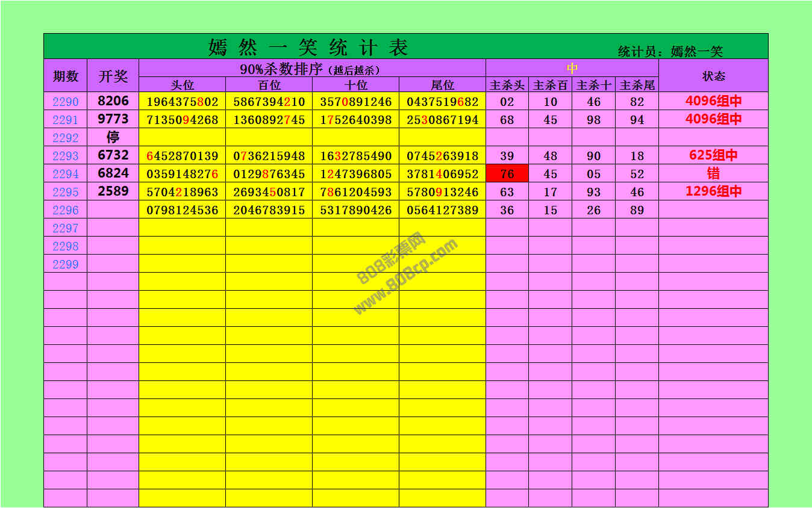This screenshot has height=508, width=812.
Task: Select the 头位 sub-header
Action: point(182,85)
